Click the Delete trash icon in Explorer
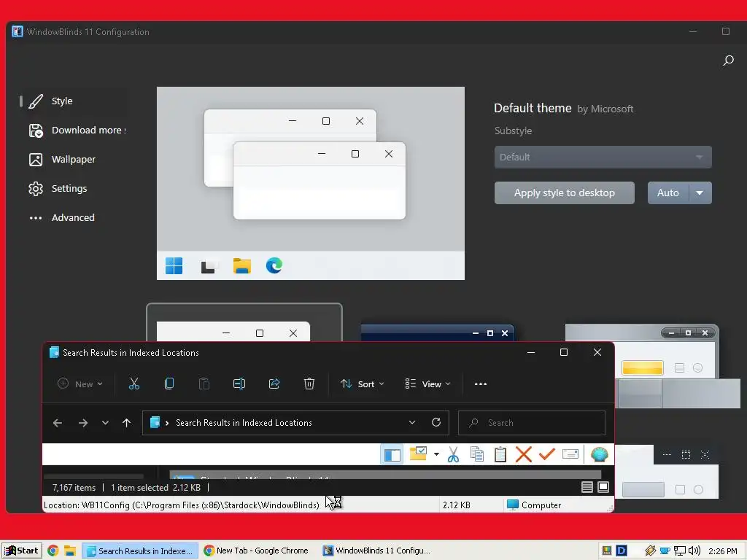 [309, 384]
